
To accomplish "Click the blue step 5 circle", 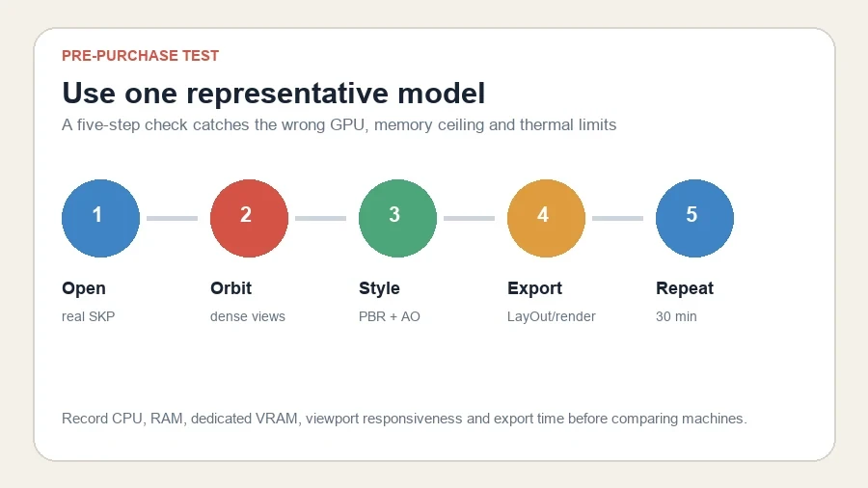I will pos(694,218).
